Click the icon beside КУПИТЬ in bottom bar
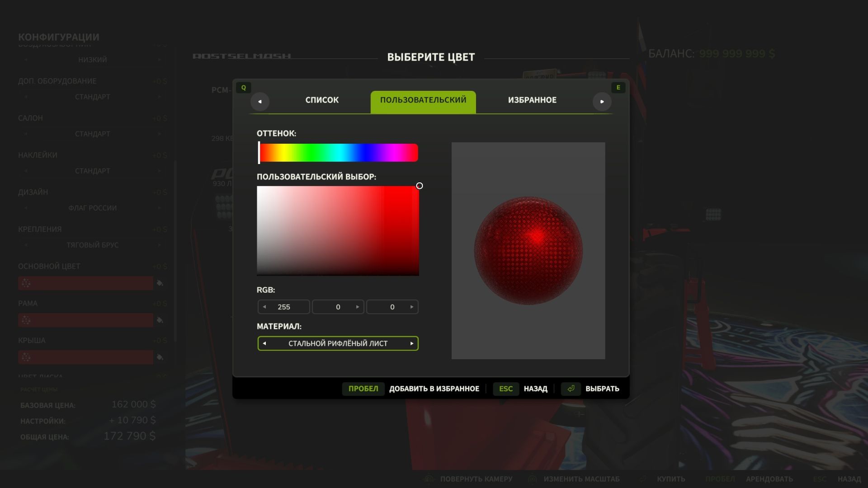 point(643,478)
